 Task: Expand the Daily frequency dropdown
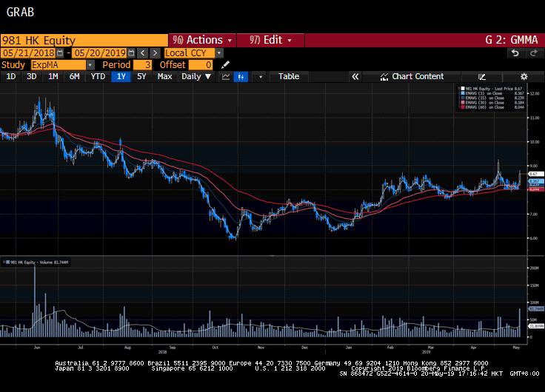(x=196, y=76)
